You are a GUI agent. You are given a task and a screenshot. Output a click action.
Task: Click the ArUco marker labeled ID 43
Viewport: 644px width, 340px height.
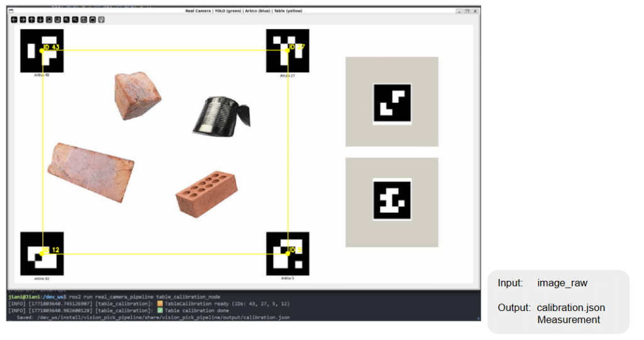pos(42,50)
